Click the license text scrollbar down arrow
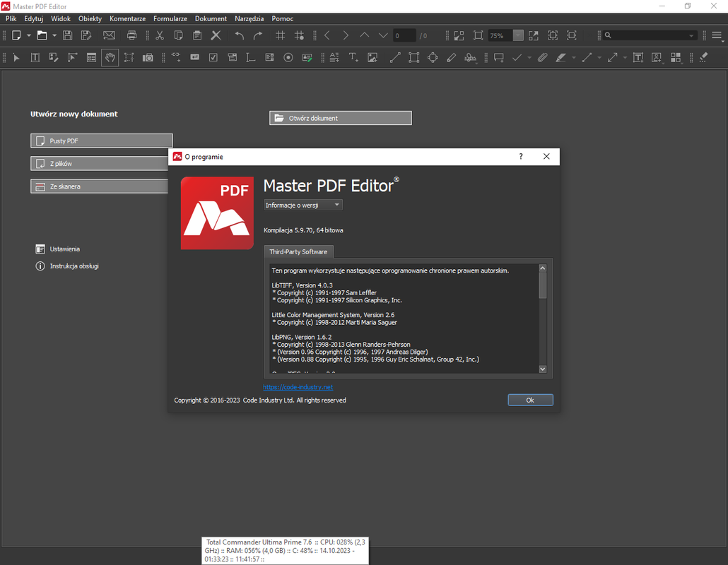 pos(543,369)
